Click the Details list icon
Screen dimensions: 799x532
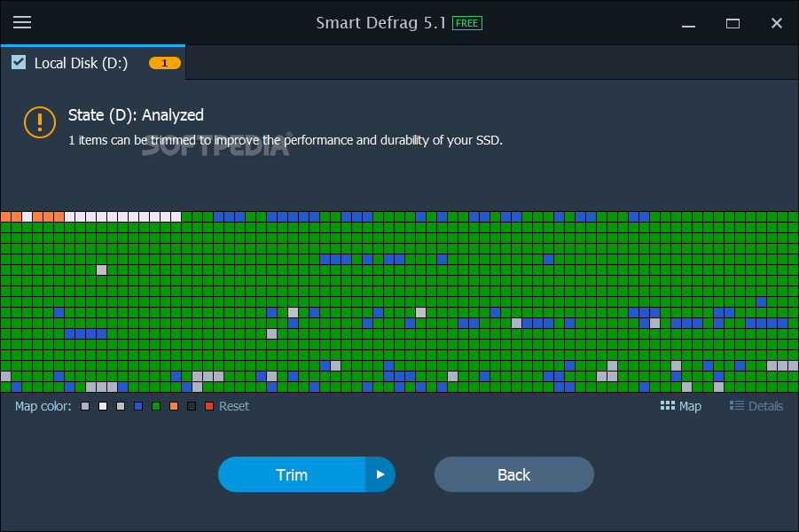point(736,405)
